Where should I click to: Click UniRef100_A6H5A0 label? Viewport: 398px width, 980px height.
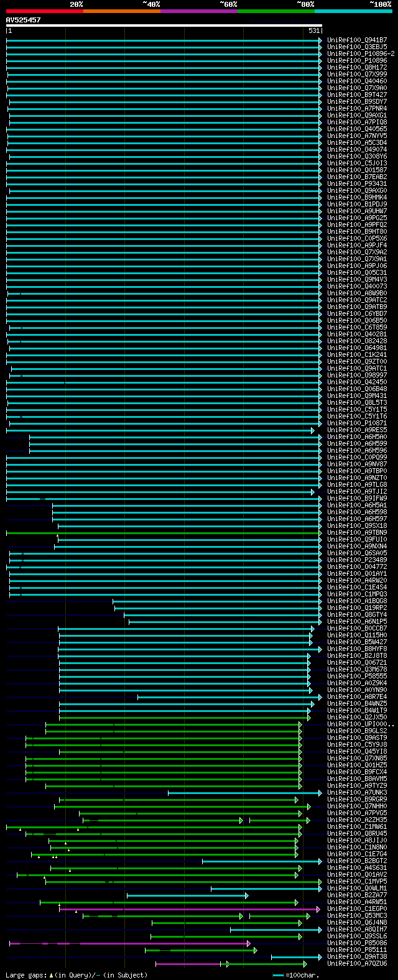357,437
